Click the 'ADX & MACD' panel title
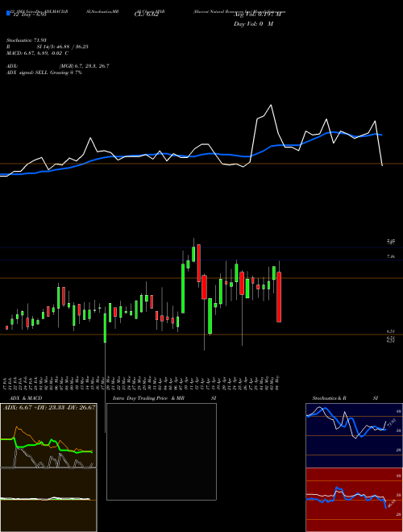Screen dimensions: 403x532 click(26, 398)
